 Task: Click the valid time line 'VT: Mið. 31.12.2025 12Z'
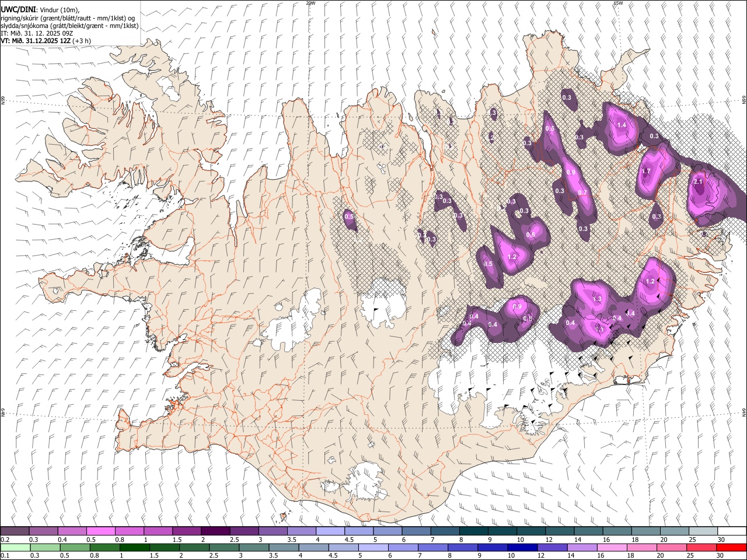(x=36, y=41)
